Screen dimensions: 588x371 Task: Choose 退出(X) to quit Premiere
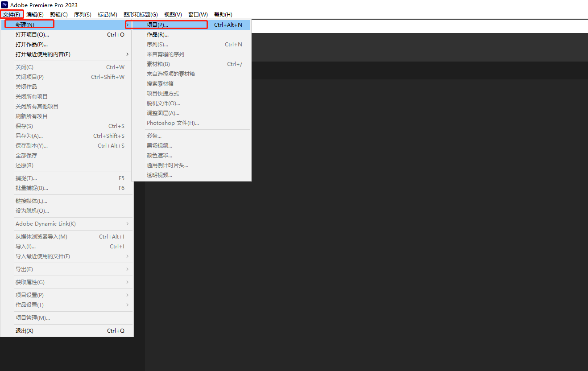[25, 331]
